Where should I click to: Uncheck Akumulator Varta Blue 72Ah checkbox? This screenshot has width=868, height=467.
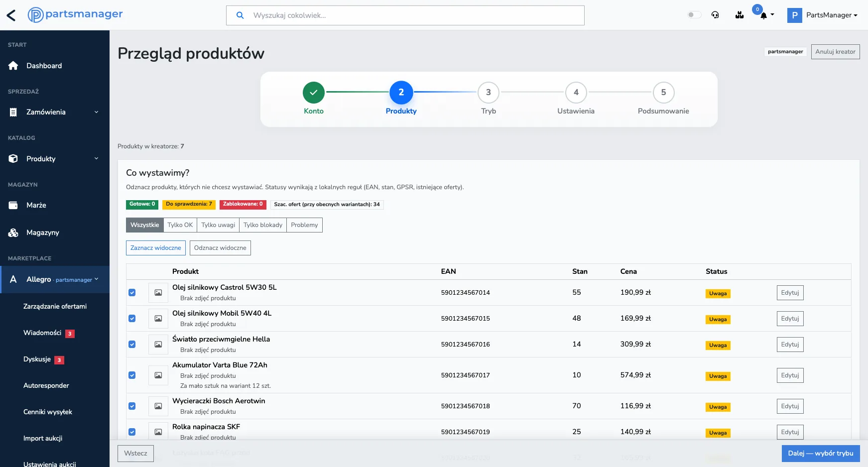pos(132,375)
